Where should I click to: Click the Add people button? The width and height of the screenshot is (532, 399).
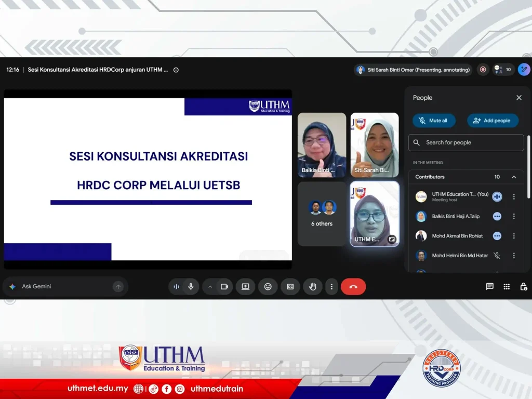[x=493, y=121]
